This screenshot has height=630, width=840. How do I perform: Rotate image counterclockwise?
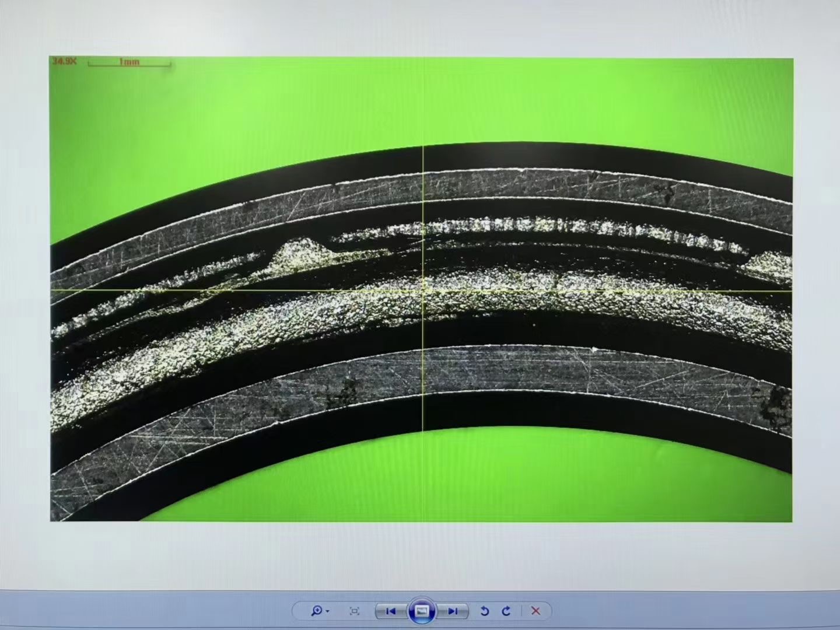point(484,611)
